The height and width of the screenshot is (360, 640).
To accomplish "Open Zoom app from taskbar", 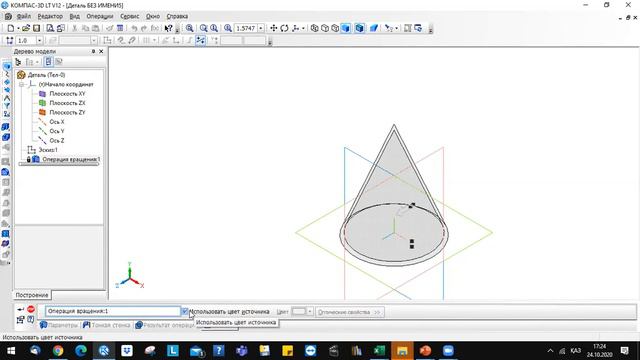I will point(448,351).
